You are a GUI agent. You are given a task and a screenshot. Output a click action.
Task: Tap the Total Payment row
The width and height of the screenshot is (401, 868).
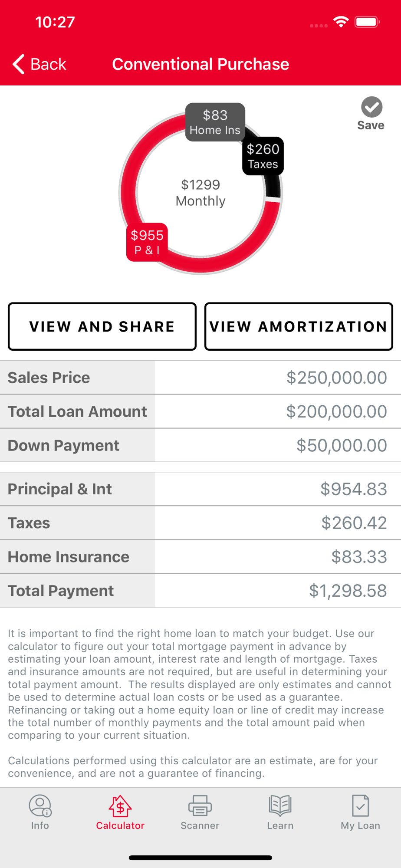[200, 591]
